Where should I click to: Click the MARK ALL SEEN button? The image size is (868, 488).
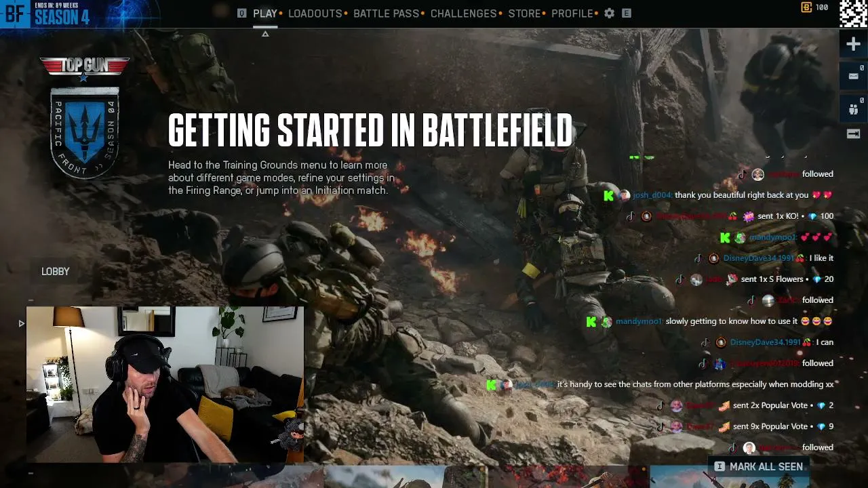[x=759, y=466]
